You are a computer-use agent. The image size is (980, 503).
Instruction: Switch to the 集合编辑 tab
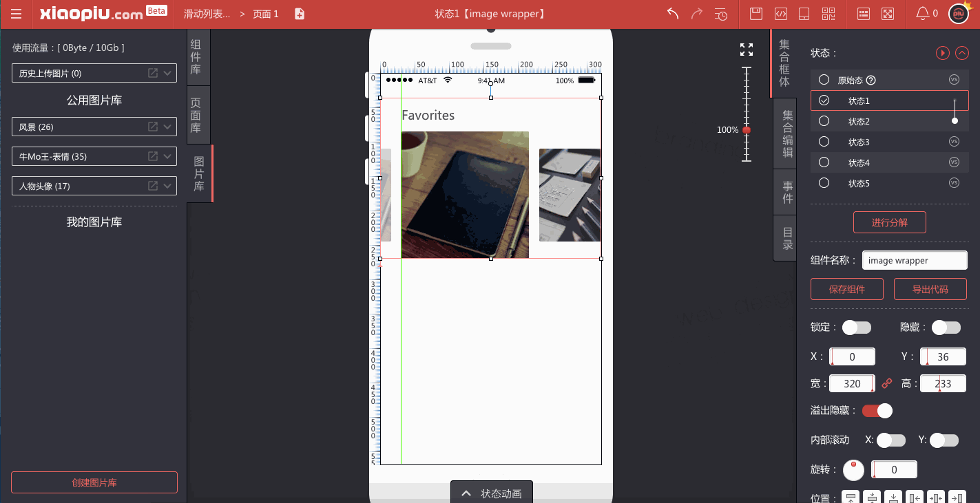786,134
